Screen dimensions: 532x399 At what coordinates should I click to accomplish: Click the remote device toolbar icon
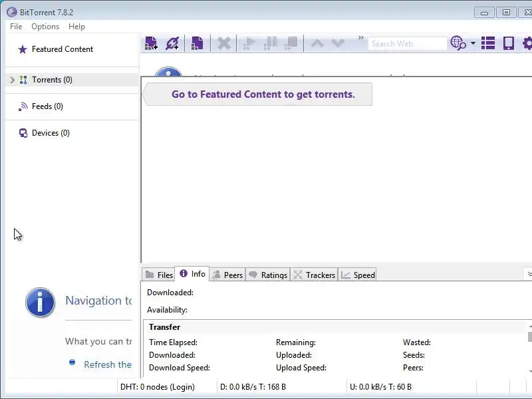(x=508, y=43)
